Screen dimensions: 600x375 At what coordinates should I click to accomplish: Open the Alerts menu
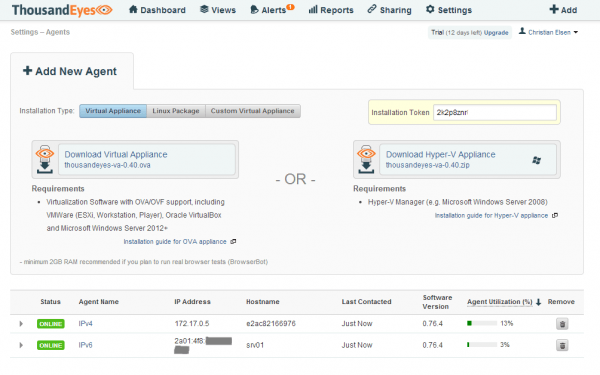(269, 10)
